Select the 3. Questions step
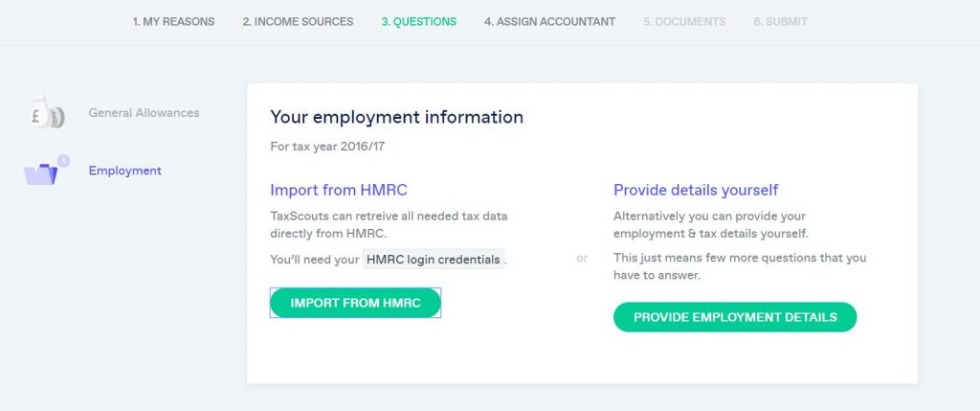Viewport: 980px width, 411px height. click(x=419, y=22)
